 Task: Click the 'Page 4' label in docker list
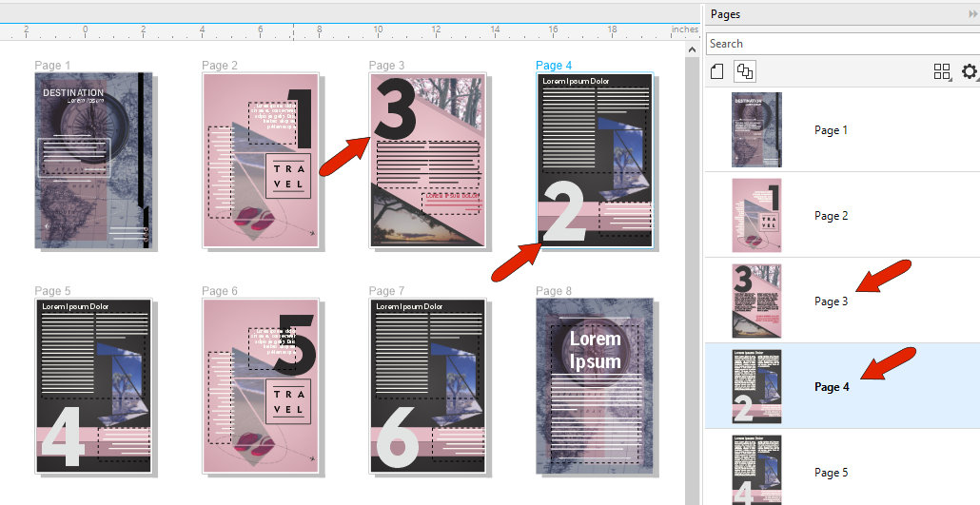click(x=832, y=387)
